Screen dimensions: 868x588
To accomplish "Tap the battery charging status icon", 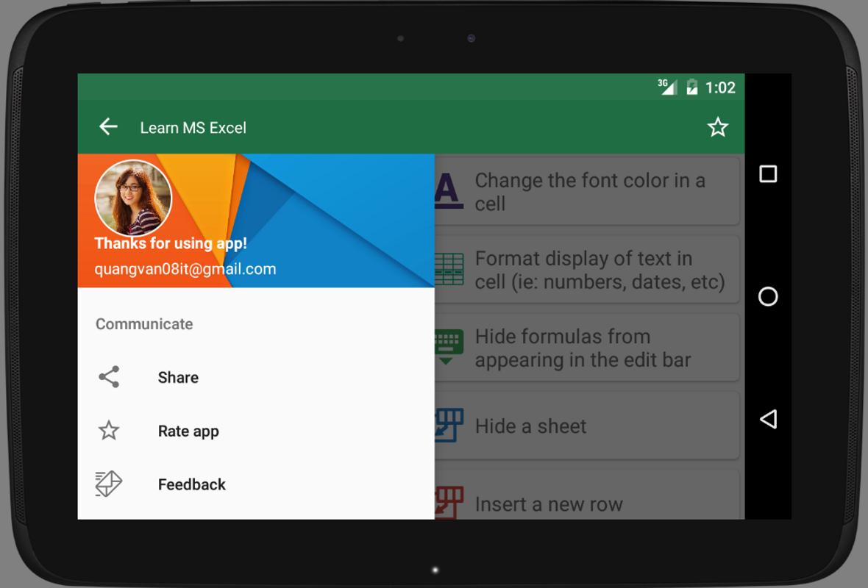I will tap(692, 87).
